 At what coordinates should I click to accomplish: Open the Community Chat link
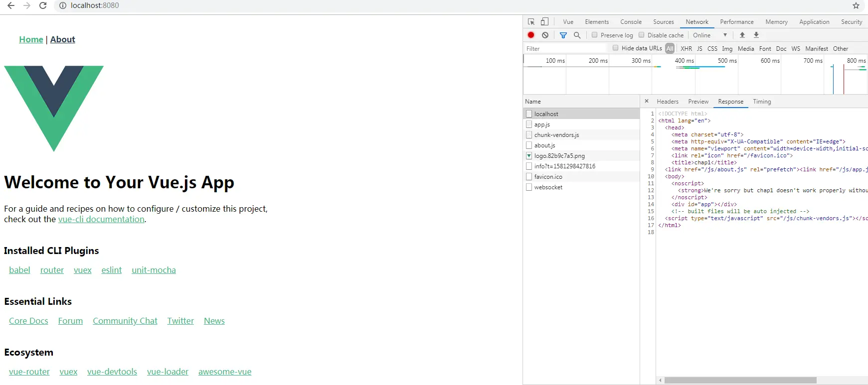[x=125, y=321]
